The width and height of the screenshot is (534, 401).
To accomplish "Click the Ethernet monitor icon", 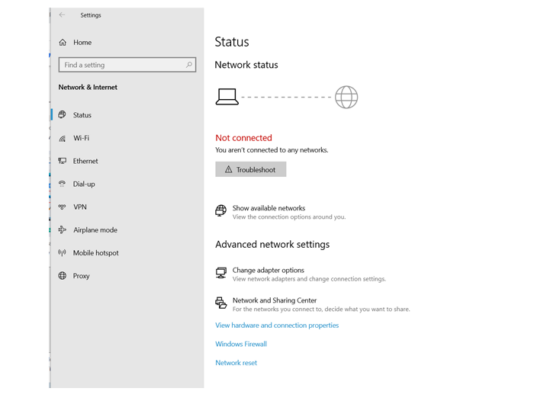I will pyautogui.click(x=62, y=161).
